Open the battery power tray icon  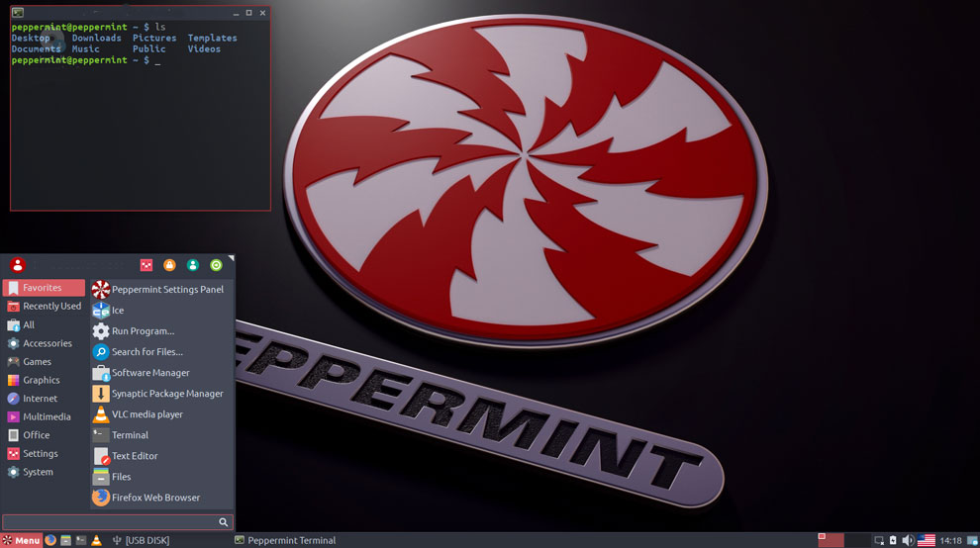tap(893, 540)
